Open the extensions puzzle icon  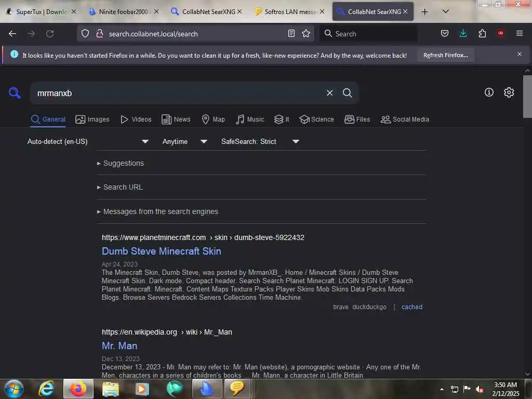coord(482,34)
